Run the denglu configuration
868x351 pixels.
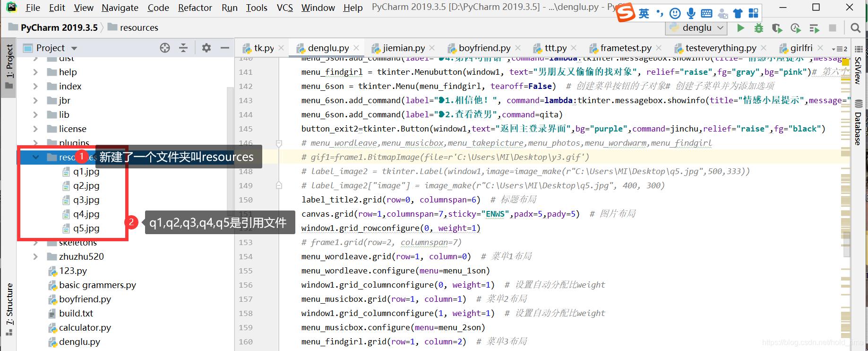[740, 28]
